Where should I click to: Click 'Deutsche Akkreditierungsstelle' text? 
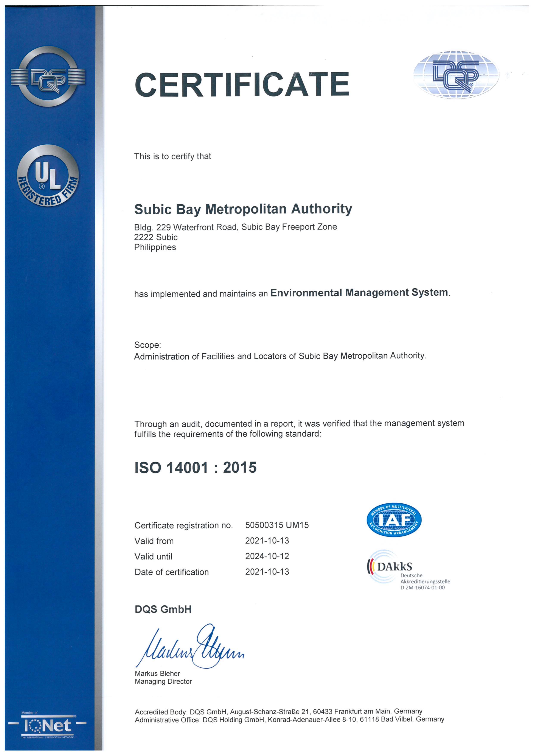(x=425, y=578)
